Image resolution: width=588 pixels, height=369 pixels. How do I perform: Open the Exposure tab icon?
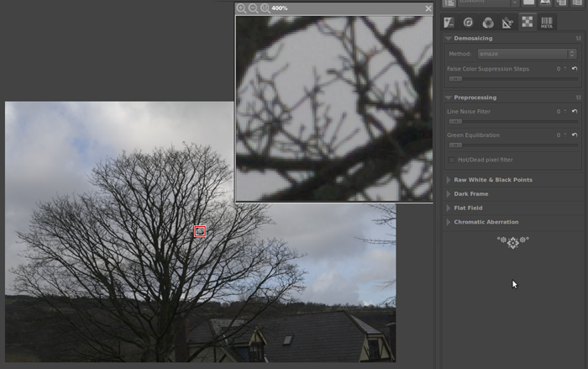[449, 23]
